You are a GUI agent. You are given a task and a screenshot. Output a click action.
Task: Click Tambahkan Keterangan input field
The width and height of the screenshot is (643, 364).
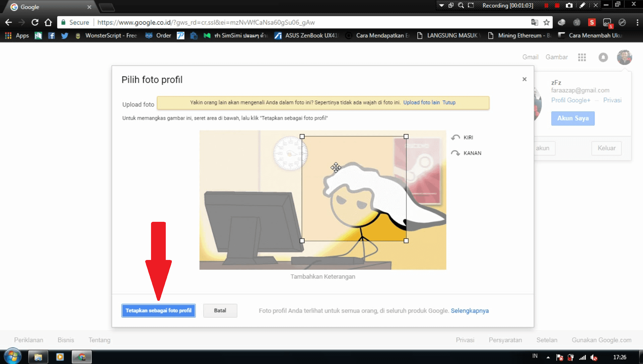coord(323,277)
